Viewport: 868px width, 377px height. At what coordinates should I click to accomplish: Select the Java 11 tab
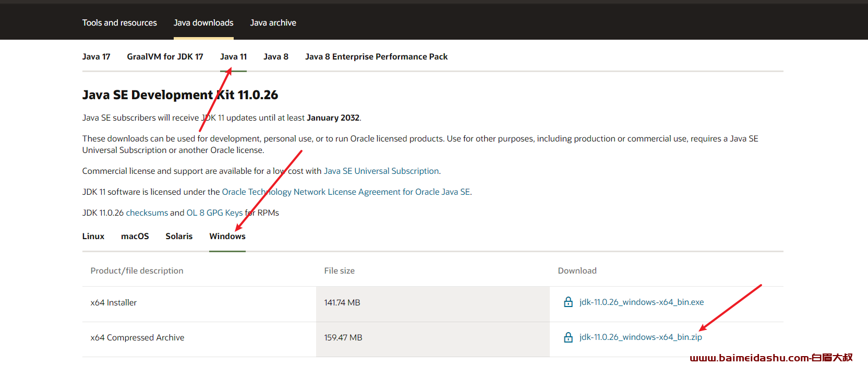(x=233, y=56)
